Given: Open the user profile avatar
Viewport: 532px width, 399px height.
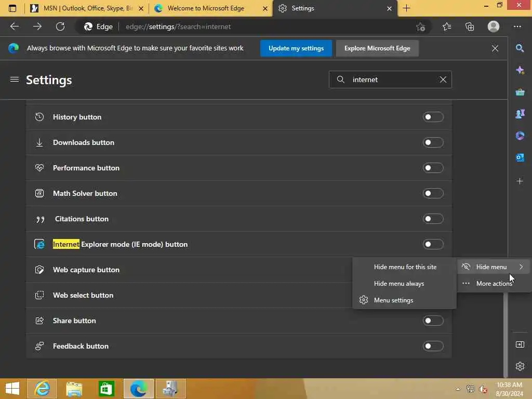Looking at the screenshot, I should click(x=494, y=26).
